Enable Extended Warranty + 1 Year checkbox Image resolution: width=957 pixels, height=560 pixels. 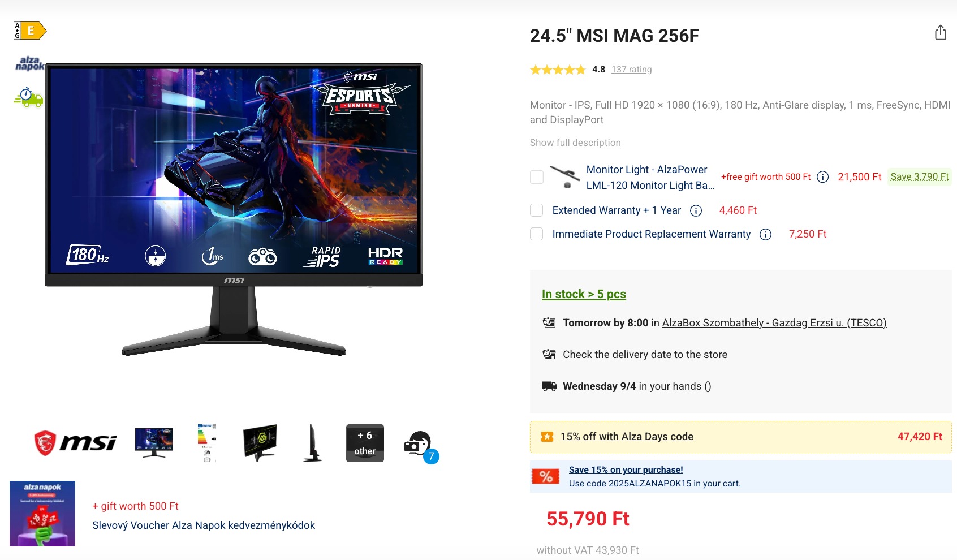tap(537, 210)
